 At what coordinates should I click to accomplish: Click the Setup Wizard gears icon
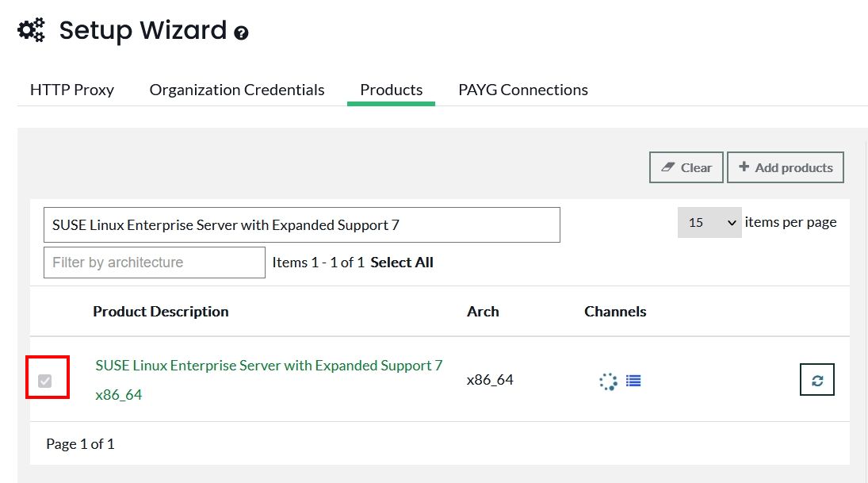pos(32,30)
